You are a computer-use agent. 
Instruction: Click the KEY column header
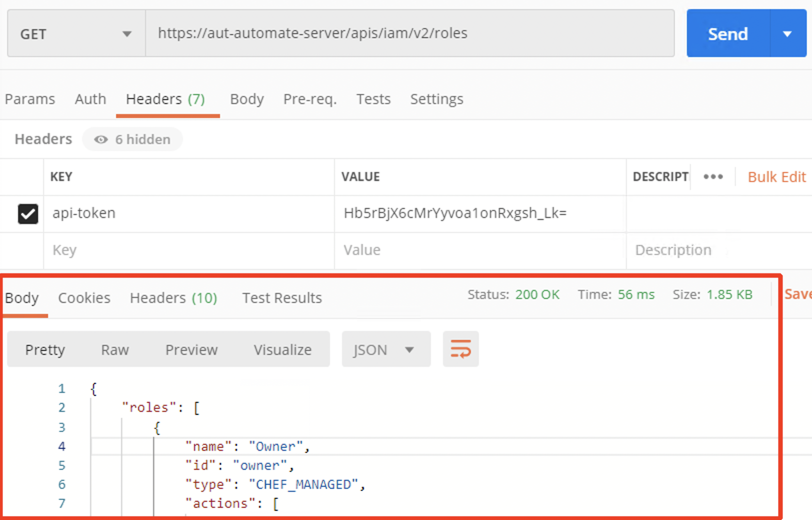tap(61, 176)
